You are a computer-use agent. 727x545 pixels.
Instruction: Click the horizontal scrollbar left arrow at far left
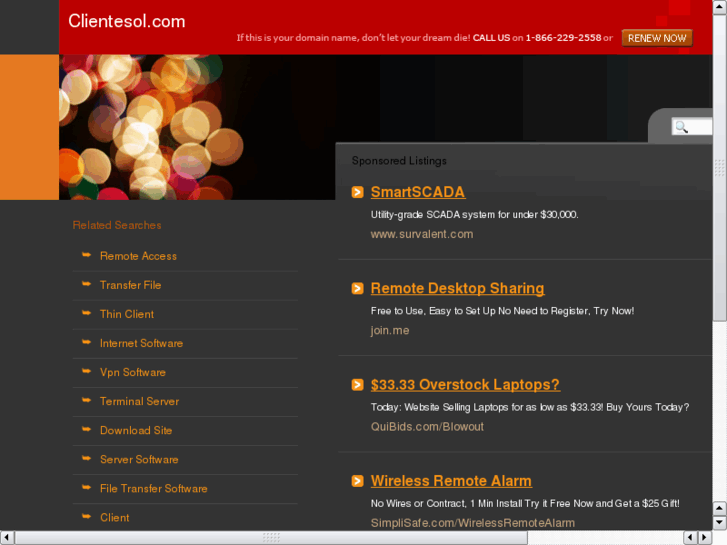pyautogui.click(x=7, y=538)
